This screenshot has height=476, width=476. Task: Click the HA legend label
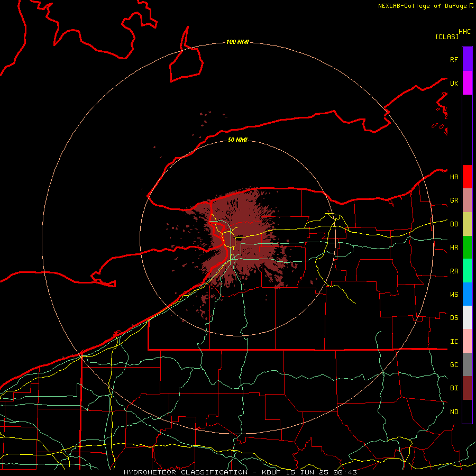tap(454, 177)
